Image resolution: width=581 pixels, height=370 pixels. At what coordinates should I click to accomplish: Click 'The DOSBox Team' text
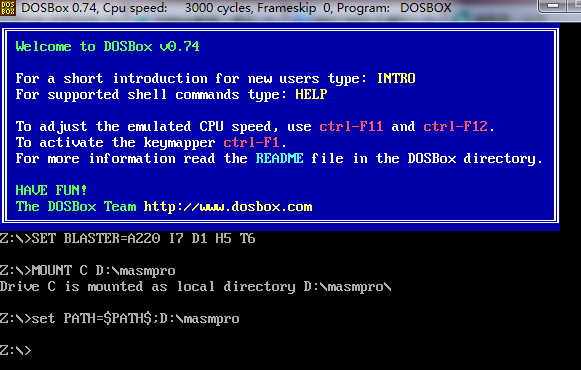[x=76, y=207]
